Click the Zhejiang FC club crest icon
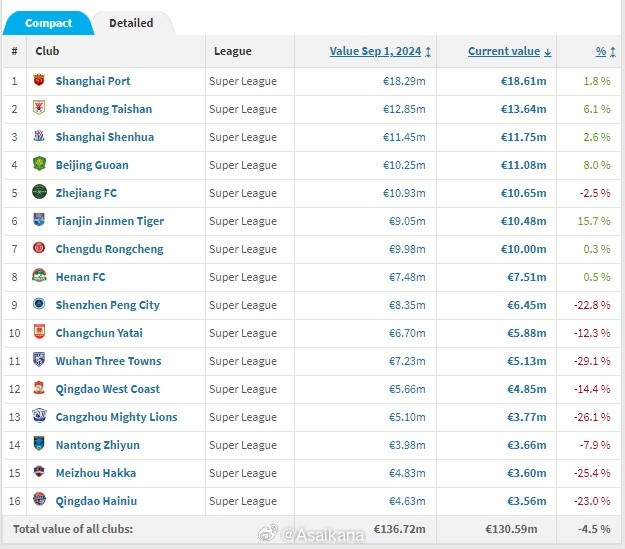The width and height of the screenshot is (625, 549). click(39, 193)
